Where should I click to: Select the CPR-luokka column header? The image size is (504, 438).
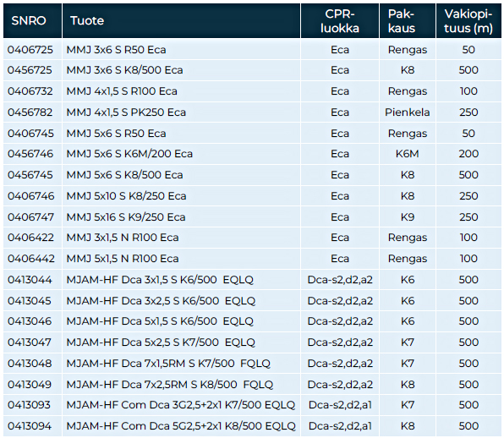[340, 21]
